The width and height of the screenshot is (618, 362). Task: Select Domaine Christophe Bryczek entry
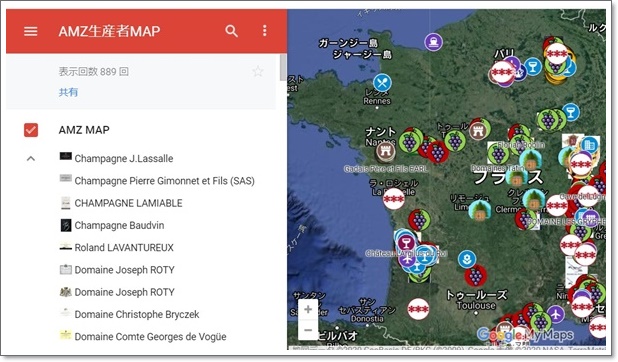click(x=137, y=314)
